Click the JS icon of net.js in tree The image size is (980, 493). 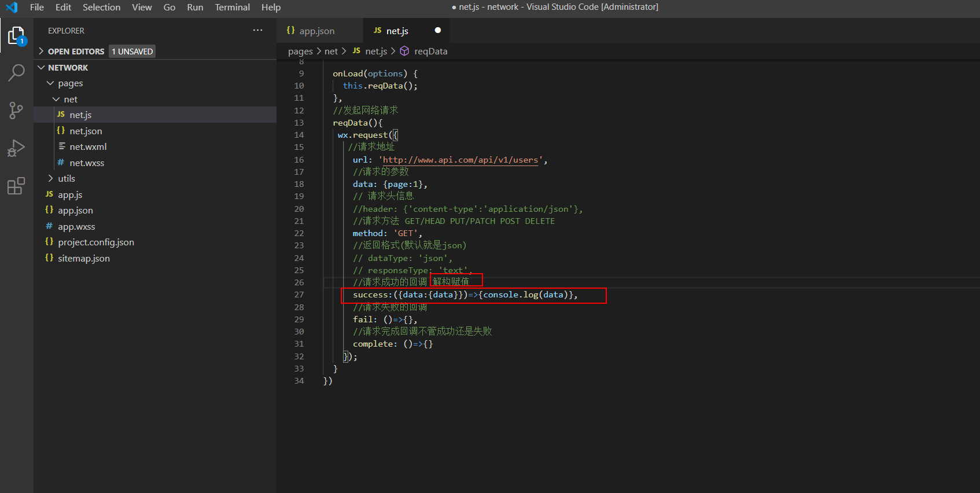[x=61, y=115]
